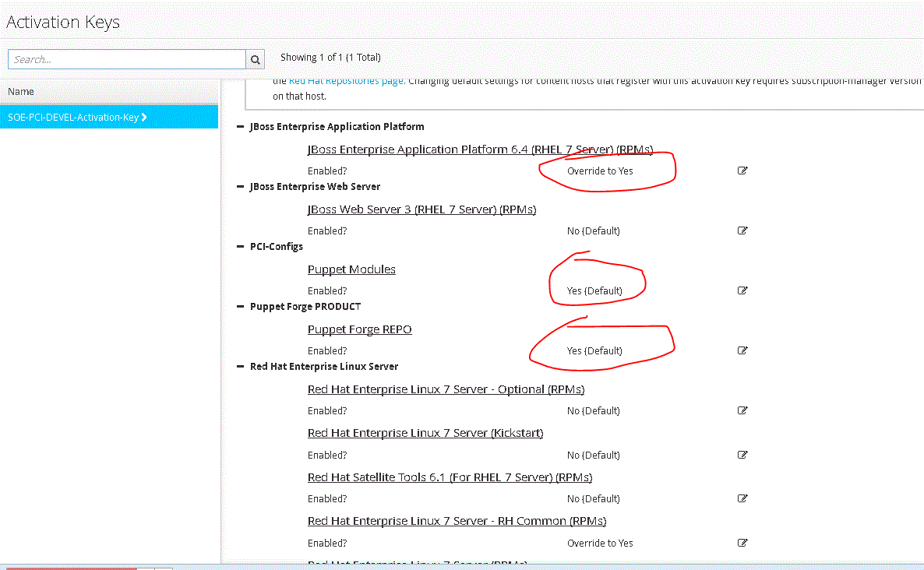Image resolution: width=924 pixels, height=570 pixels.
Task: Collapse JBoss Enterprise Application Platform section
Action: tap(241, 127)
